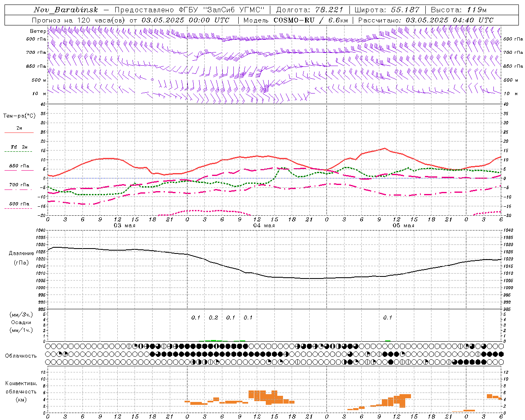Click 'Предоставлено ФГБУ ЗапСиб УГМС' provider text
Viewport: 525px width, 420px height.
point(189,10)
